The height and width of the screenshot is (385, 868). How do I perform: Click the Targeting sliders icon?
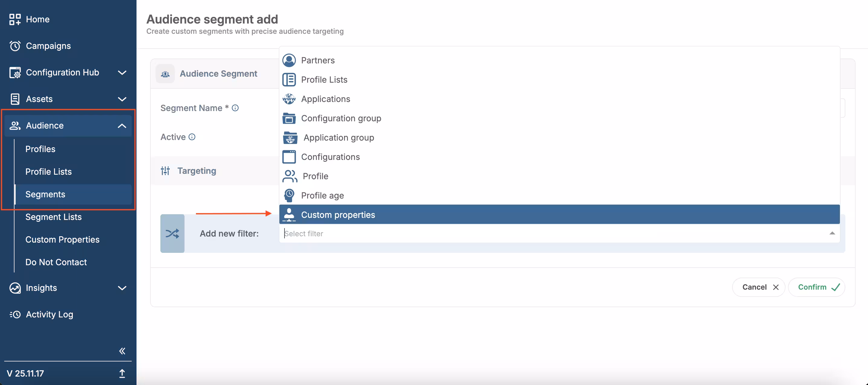point(165,171)
